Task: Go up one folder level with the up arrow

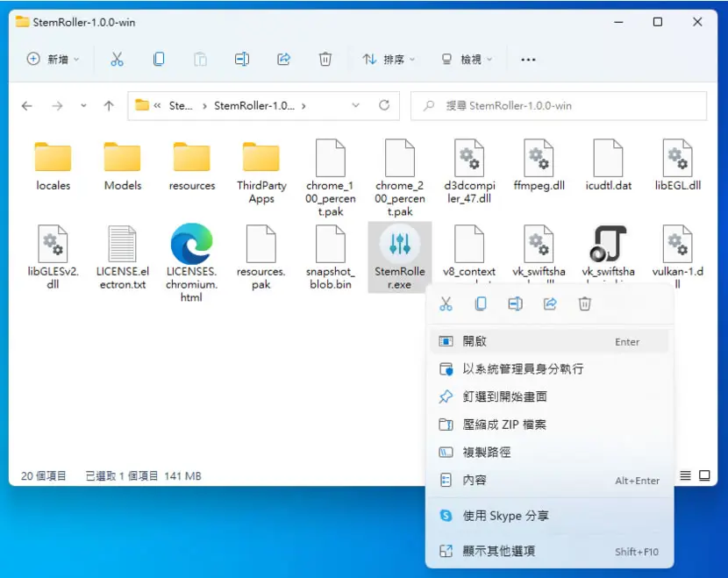Action: point(109,106)
